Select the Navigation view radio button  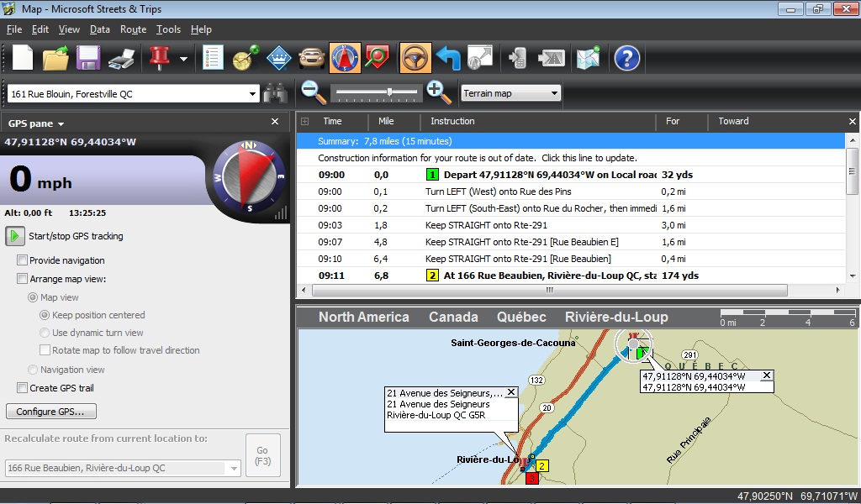click(33, 370)
